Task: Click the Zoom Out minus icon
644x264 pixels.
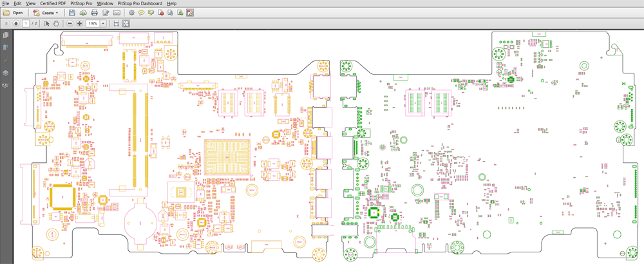Action: (x=70, y=23)
